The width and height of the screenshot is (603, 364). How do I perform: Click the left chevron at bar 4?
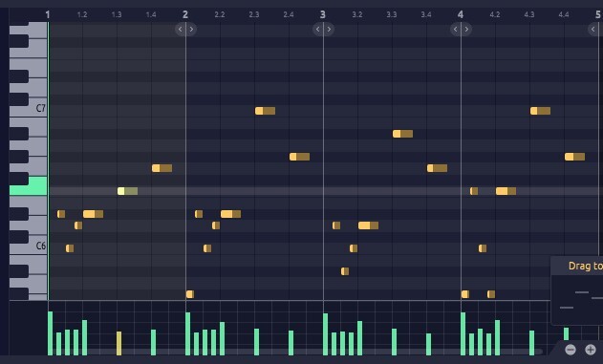coord(456,30)
